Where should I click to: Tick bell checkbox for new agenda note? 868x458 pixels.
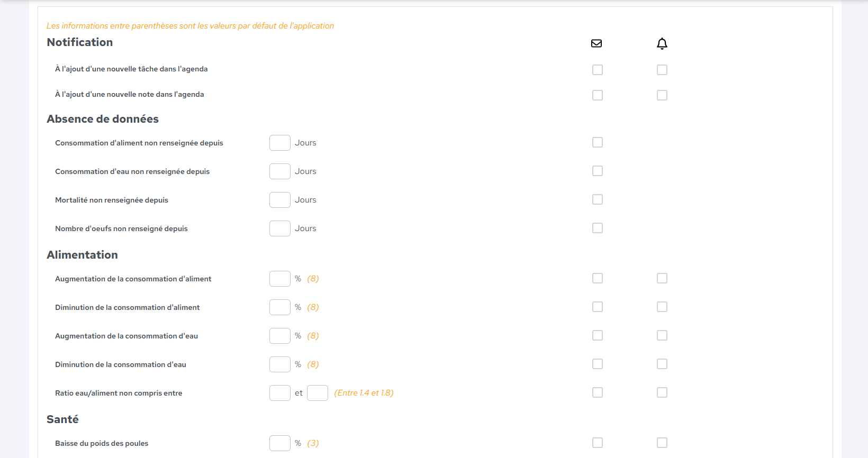pyautogui.click(x=662, y=95)
